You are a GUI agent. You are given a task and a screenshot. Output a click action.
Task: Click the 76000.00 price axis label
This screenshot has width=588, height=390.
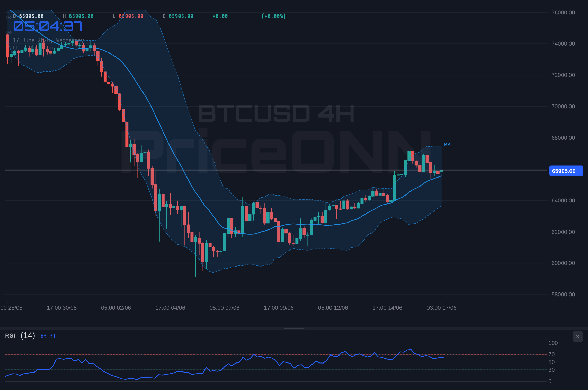[x=563, y=13]
